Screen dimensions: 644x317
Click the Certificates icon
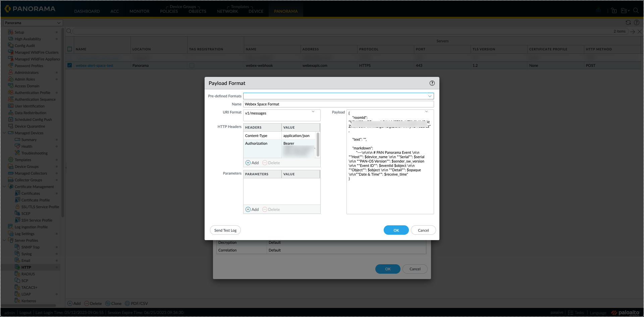click(17, 193)
